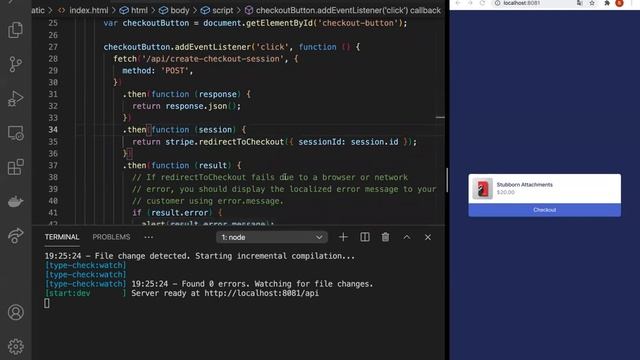This screenshot has height=360, width=640.
Task: Click 'File change detected' terminal line
Action: [x=200, y=256]
